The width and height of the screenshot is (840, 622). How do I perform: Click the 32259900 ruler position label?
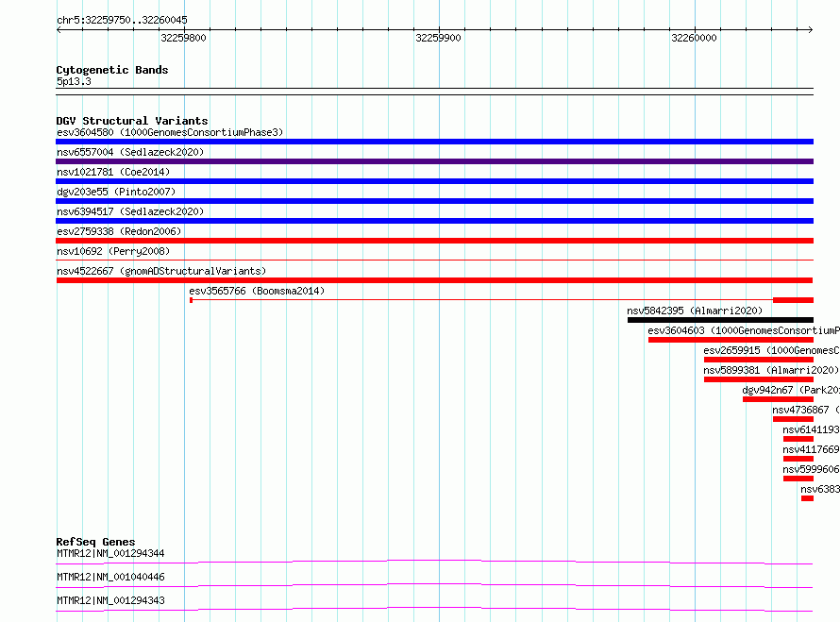[x=438, y=38]
